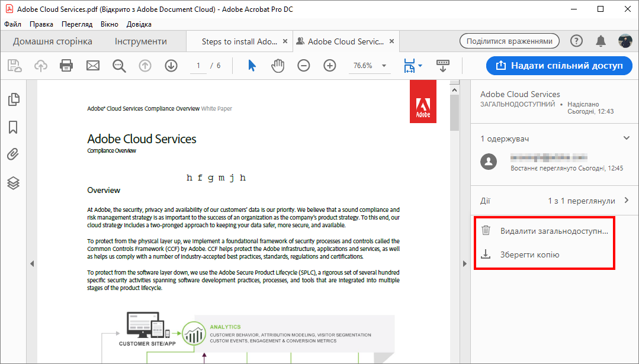Click Поділитися враженнями button
The height and width of the screenshot is (364, 639).
509,41
